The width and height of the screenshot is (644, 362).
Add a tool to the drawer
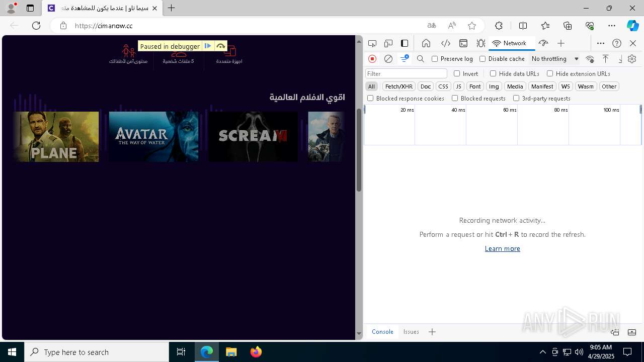click(x=432, y=332)
